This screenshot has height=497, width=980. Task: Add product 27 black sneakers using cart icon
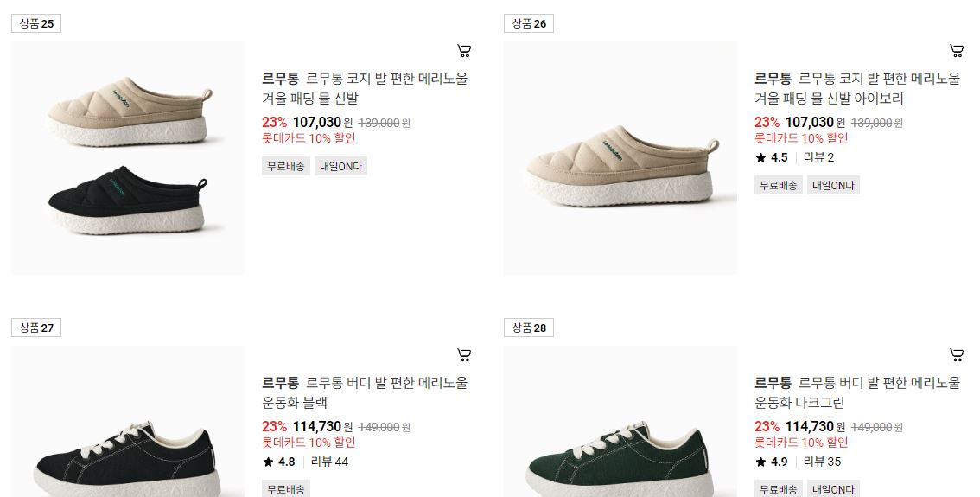click(x=464, y=355)
